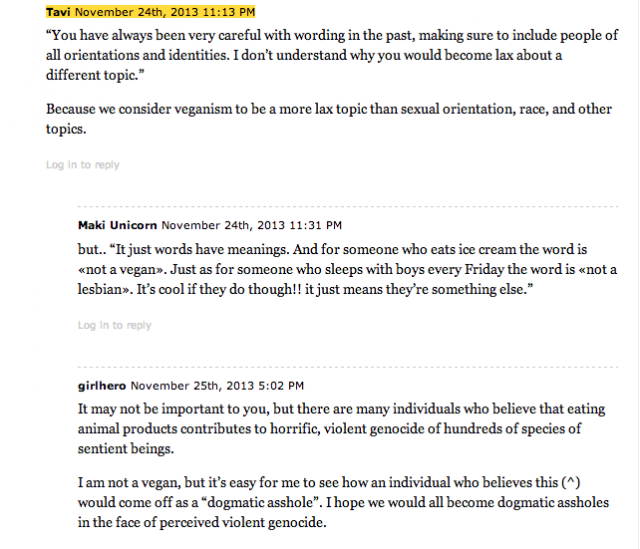Image resolution: width=640 pixels, height=549 pixels.
Task: Click Tavi's timestamp November 24th 11:13 PM
Action: tap(165, 12)
